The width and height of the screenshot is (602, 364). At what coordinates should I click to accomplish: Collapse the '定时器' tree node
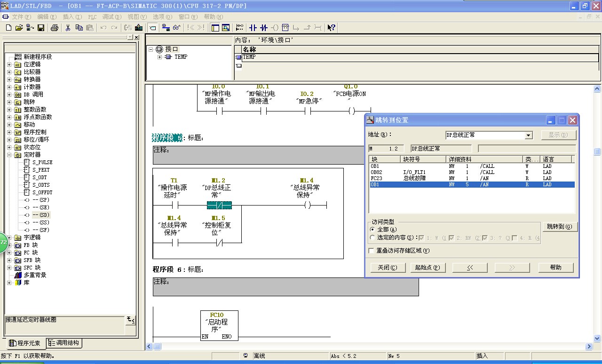point(9,155)
